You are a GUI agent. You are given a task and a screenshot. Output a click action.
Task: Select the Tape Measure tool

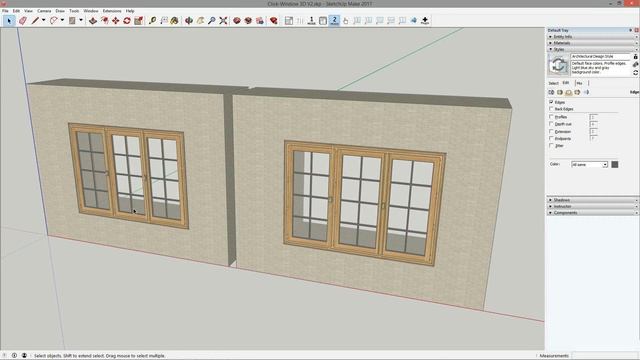coord(152,20)
